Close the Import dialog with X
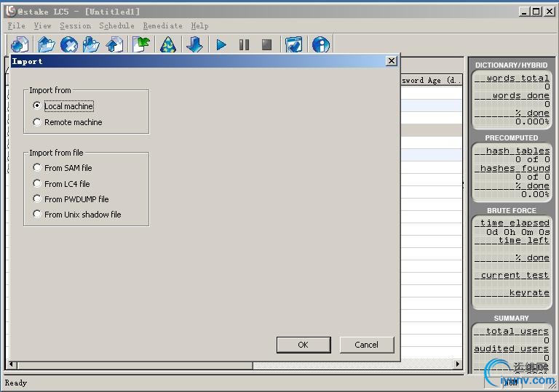Image resolution: width=559 pixels, height=392 pixels. point(392,61)
